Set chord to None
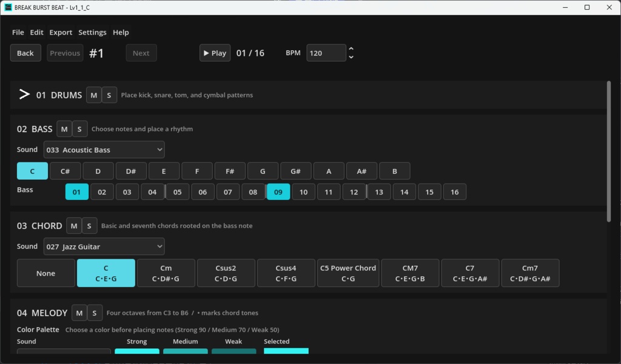Image resolution: width=621 pixels, height=364 pixels. coord(46,273)
